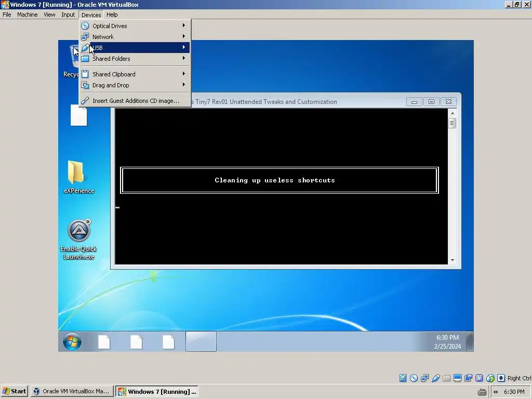This screenshot has width=532, height=399.
Task: Choose Insert Guest Additions CD image
Action: [x=135, y=100]
